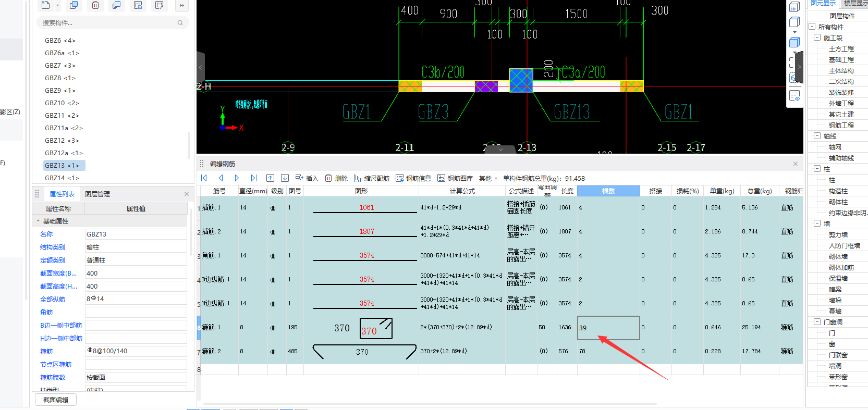Collapse the 轴线 tree node
The height and width of the screenshot is (410, 868).
[x=817, y=136]
